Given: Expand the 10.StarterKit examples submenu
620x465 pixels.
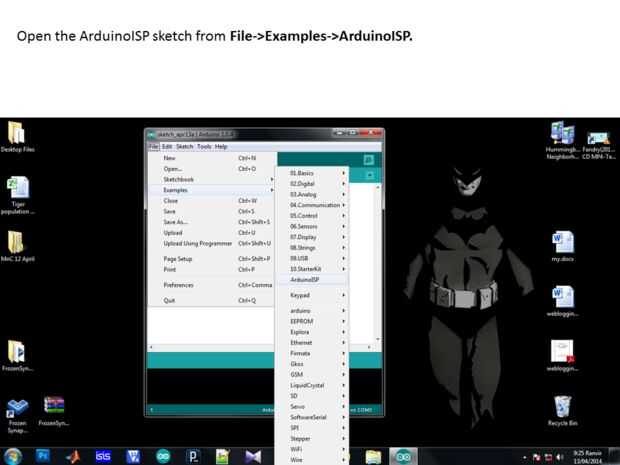Looking at the screenshot, I should coord(312,269).
